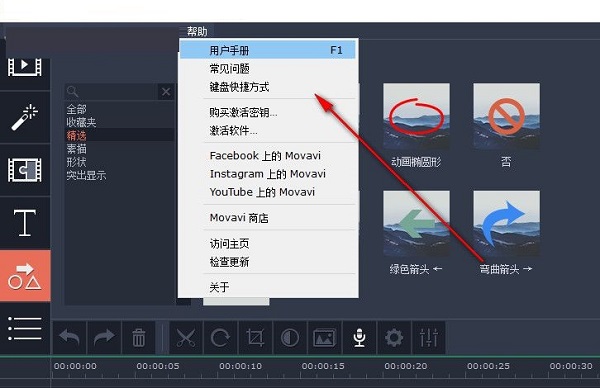Click the delete trash can icon
The image size is (600, 388).
139,337
